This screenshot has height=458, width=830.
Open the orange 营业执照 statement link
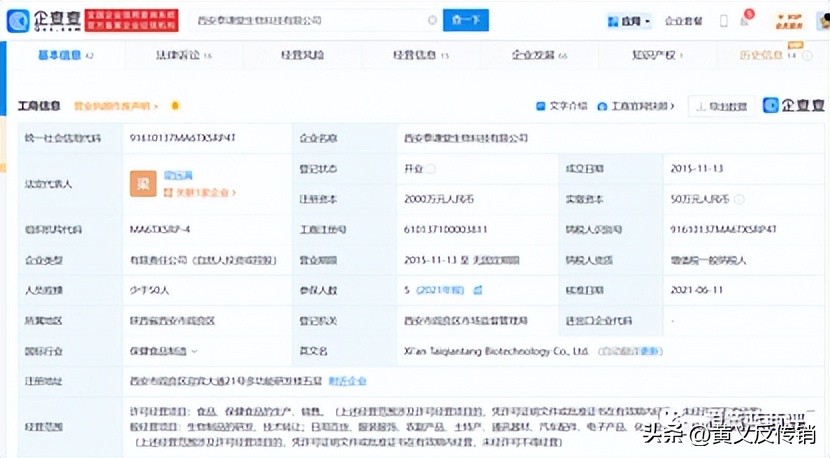pyautogui.click(x=115, y=106)
